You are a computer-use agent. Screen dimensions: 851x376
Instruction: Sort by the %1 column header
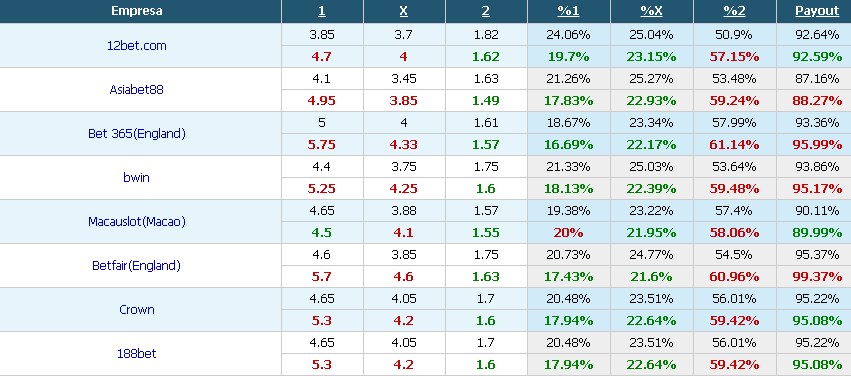click(568, 11)
